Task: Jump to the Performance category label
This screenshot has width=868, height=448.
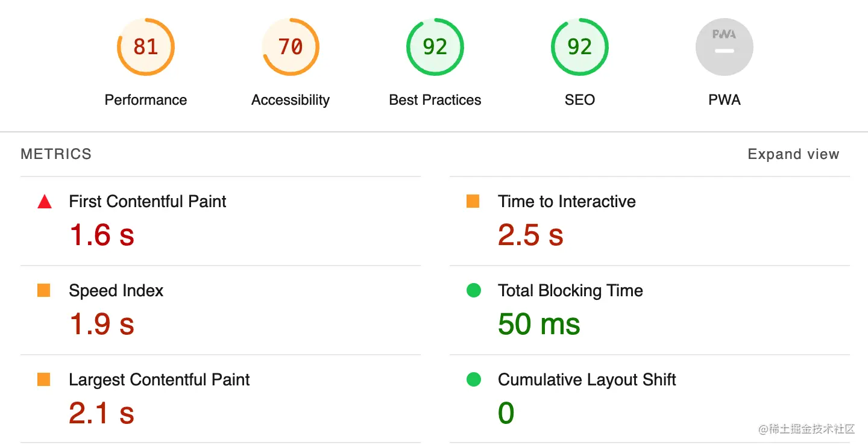Action: (x=145, y=100)
